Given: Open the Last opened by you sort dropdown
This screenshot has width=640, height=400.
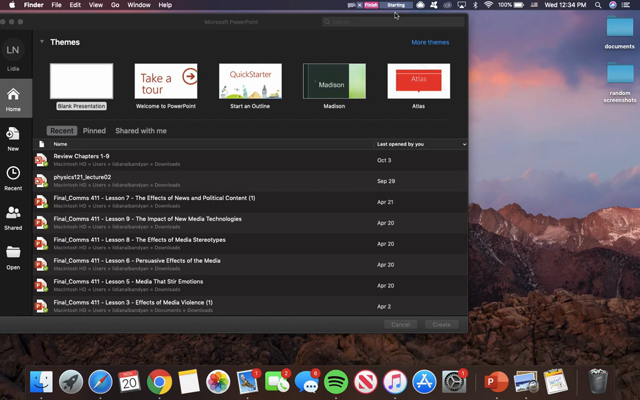Looking at the screenshot, I should pyautogui.click(x=464, y=144).
